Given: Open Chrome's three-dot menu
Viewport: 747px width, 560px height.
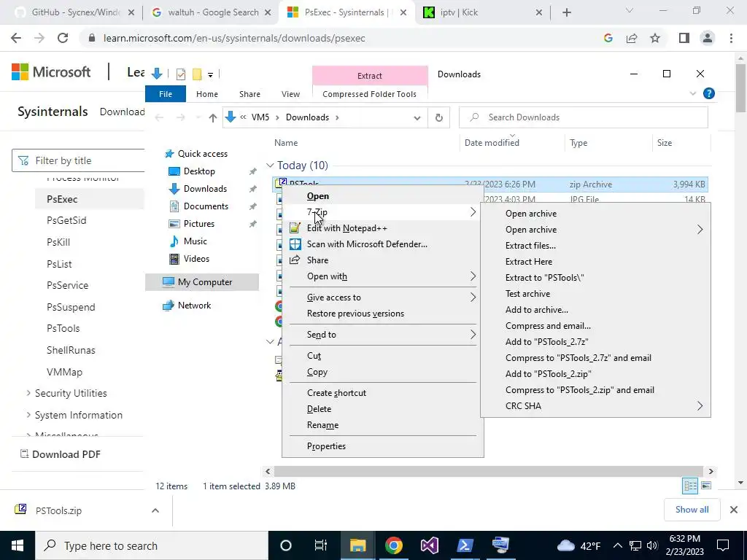Looking at the screenshot, I should tap(731, 38).
